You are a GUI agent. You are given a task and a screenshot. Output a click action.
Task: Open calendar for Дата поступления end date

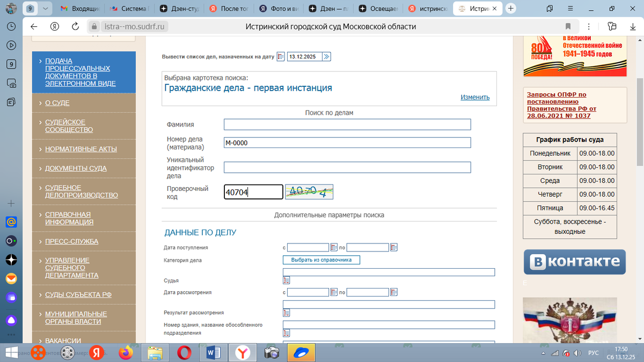coord(394,247)
